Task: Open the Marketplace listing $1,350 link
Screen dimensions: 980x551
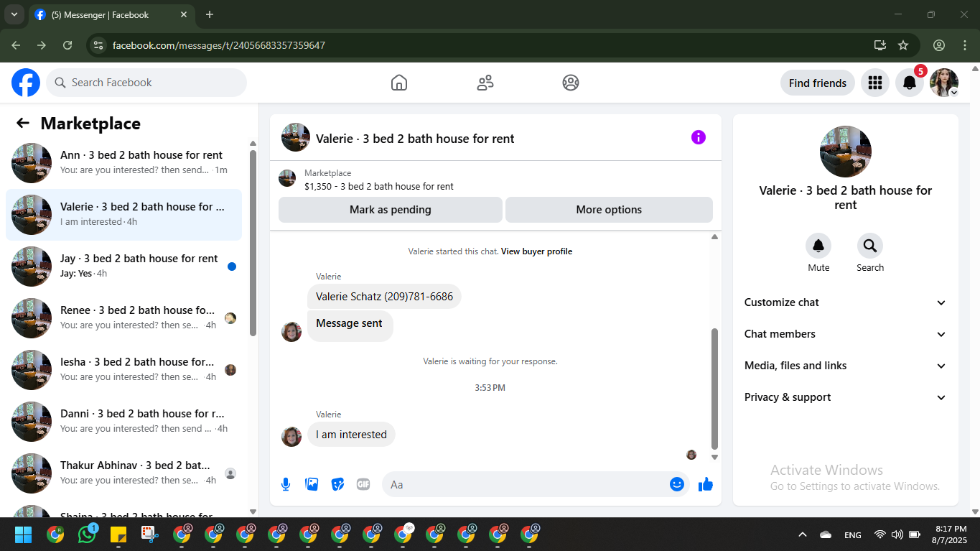Action: [379, 186]
